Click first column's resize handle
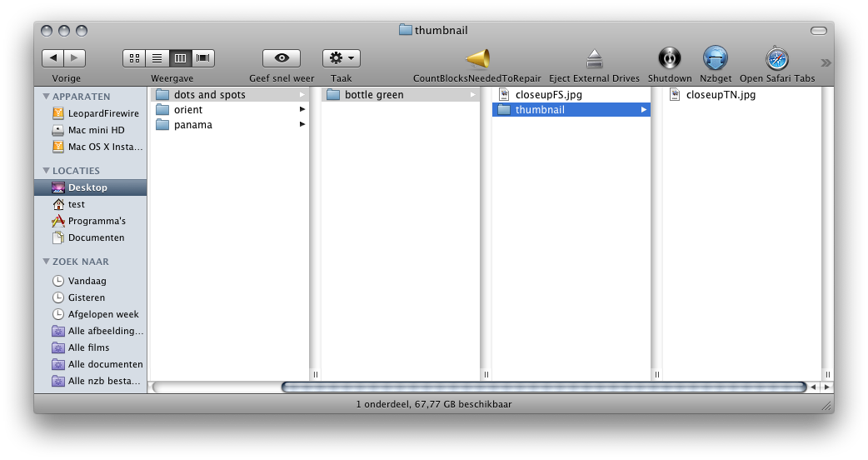Image resolution: width=868 pixels, height=460 pixels. click(x=315, y=375)
